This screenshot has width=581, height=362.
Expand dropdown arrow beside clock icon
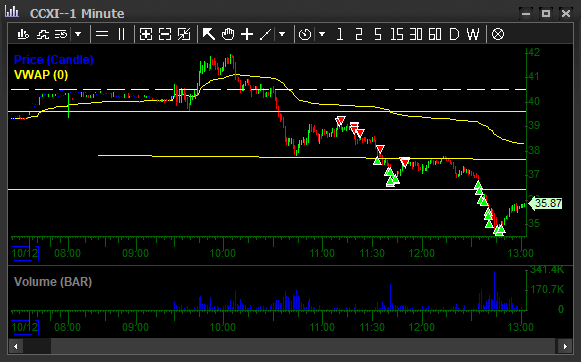[x=322, y=34]
